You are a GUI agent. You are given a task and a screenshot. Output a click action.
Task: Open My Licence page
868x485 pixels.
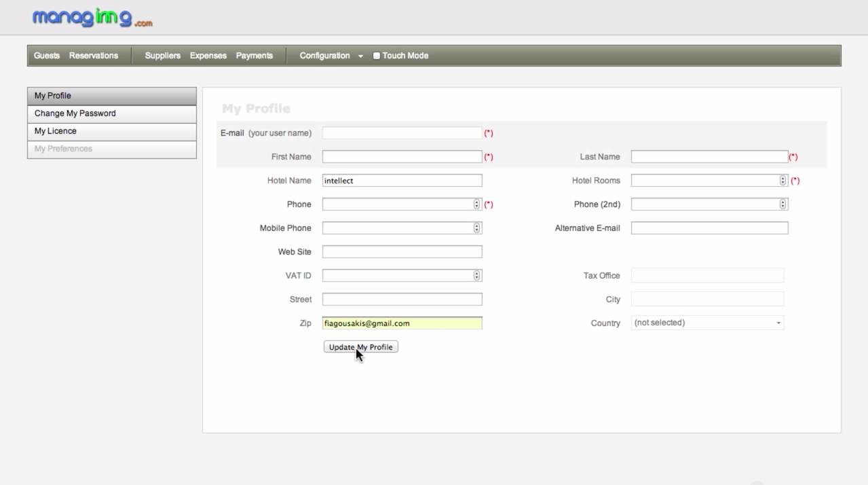112,131
